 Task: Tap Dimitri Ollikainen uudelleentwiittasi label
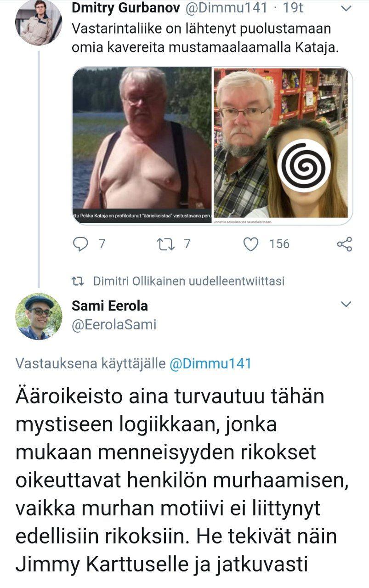click(x=189, y=281)
